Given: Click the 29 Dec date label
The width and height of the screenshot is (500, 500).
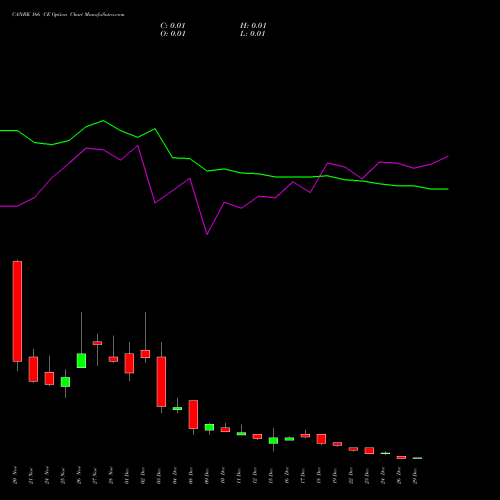Looking at the screenshot, I should [x=415, y=475].
